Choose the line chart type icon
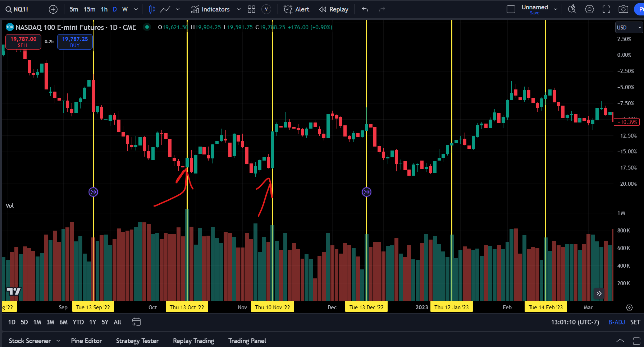The height and width of the screenshot is (347, 644). point(165,9)
